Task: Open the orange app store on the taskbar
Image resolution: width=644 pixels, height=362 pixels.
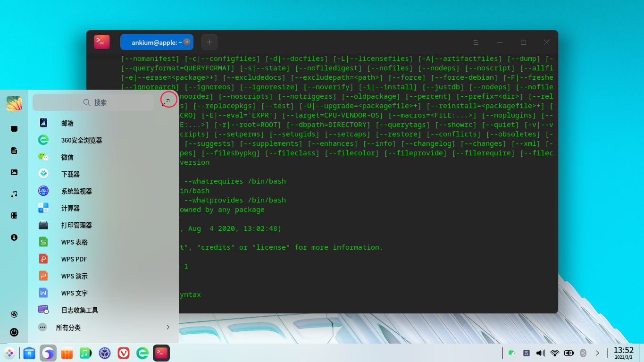Action: click(x=67, y=353)
